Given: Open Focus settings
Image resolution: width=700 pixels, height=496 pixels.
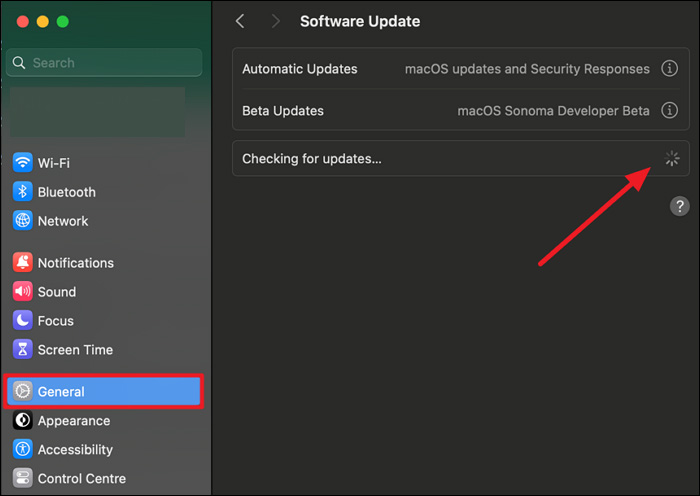Looking at the screenshot, I should tap(103, 321).
